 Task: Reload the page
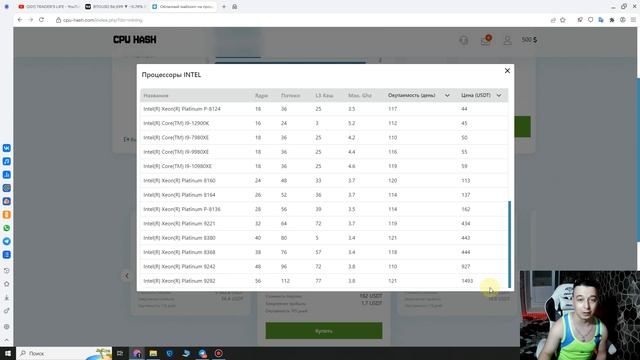tap(41, 20)
